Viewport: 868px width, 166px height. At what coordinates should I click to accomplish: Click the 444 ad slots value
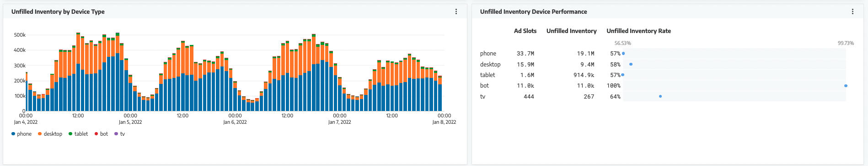(x=529, y=96)
